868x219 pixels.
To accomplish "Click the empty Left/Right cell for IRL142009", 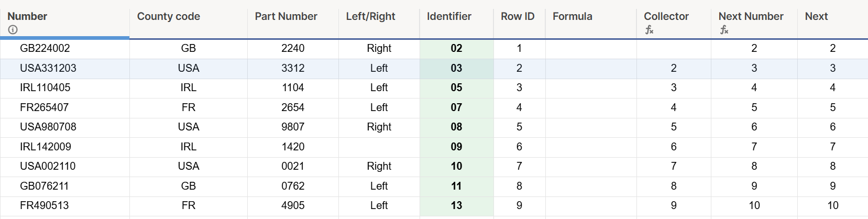I will (x=379, y=147).
